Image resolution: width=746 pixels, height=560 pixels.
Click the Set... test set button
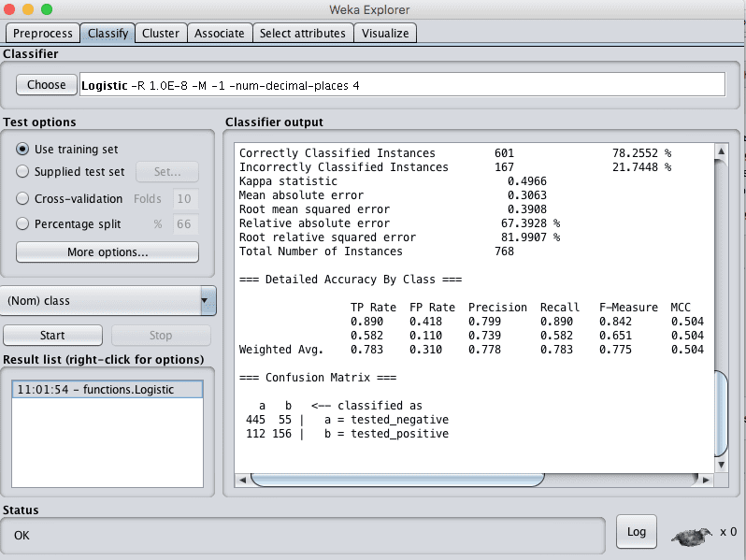(x=167, y=172)
